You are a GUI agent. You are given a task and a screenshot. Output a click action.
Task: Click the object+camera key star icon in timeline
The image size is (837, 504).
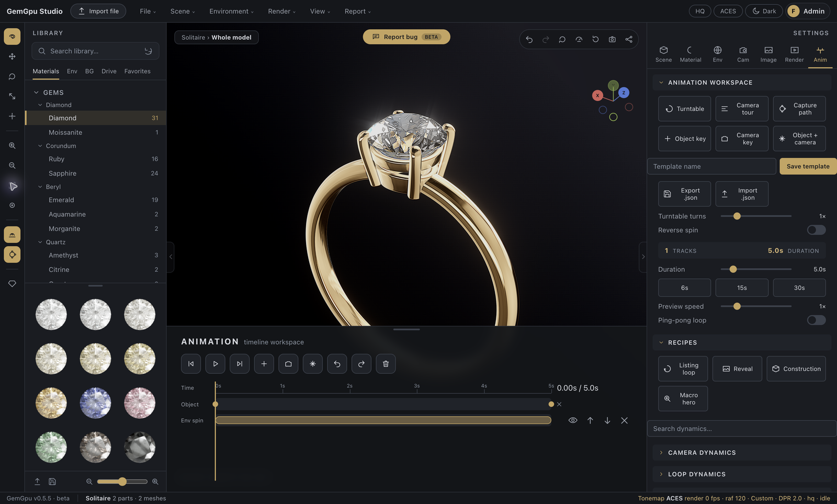tap(313, 364)
